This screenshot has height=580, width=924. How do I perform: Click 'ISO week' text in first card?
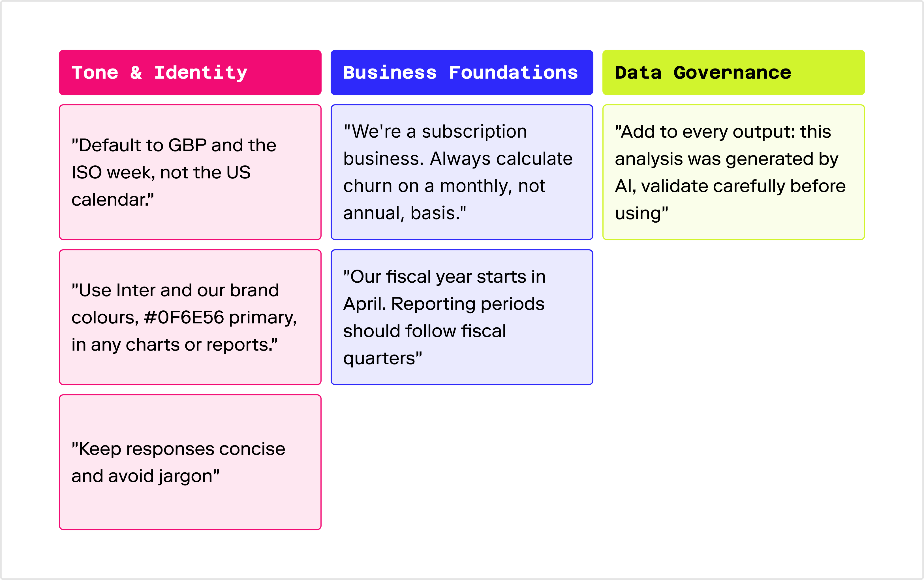(113, 173)
